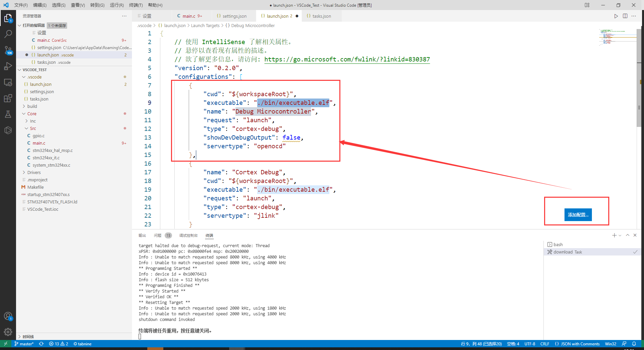The image size is (644, 350).
Task: Close the bottom panel
Action: pos(635,235)
